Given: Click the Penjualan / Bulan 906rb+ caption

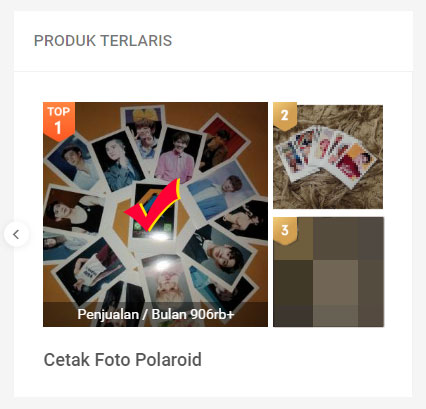Looking at the screenshot, I should click(156, 314).
